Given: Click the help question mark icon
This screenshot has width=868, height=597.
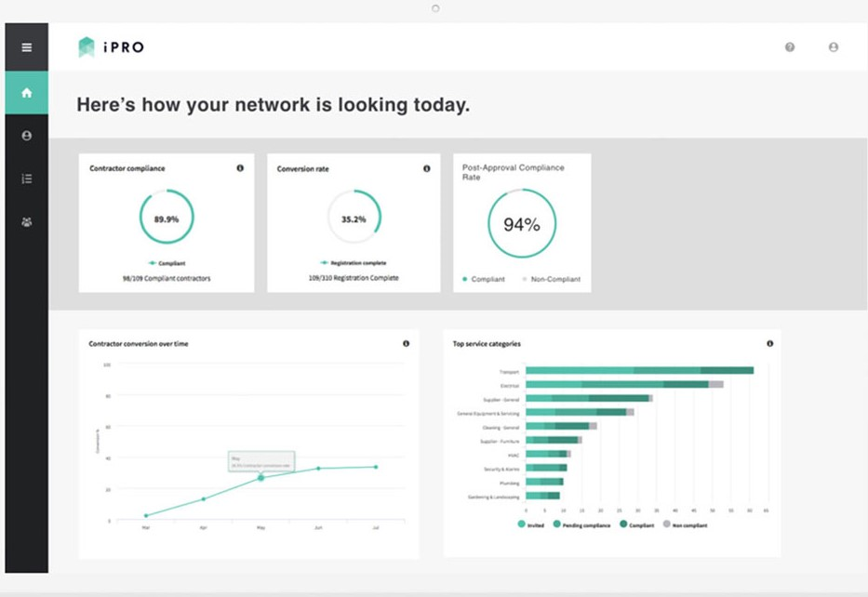Looking at the screenshot, I should click(x=790, y=47).
